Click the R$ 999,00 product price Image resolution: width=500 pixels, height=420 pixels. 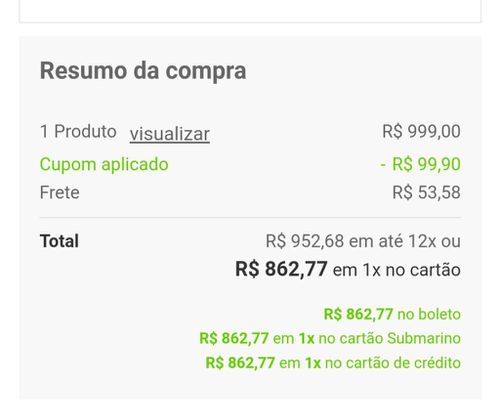click(x=421, y=131)
